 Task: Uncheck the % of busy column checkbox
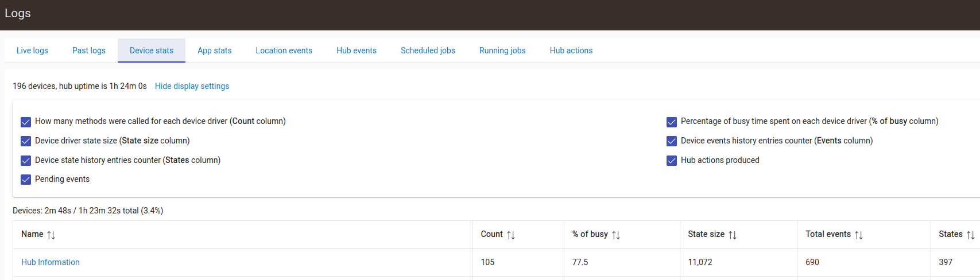[x=672, y=122]
